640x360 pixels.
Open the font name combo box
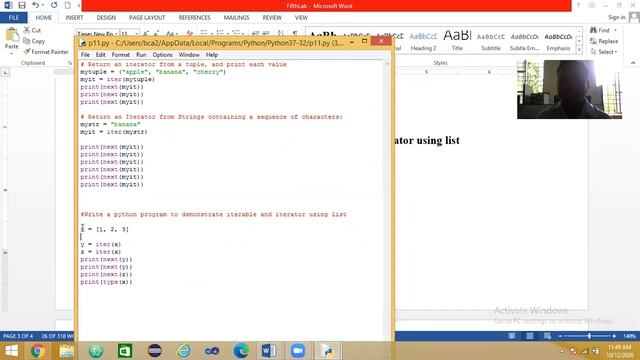point(97,33)
